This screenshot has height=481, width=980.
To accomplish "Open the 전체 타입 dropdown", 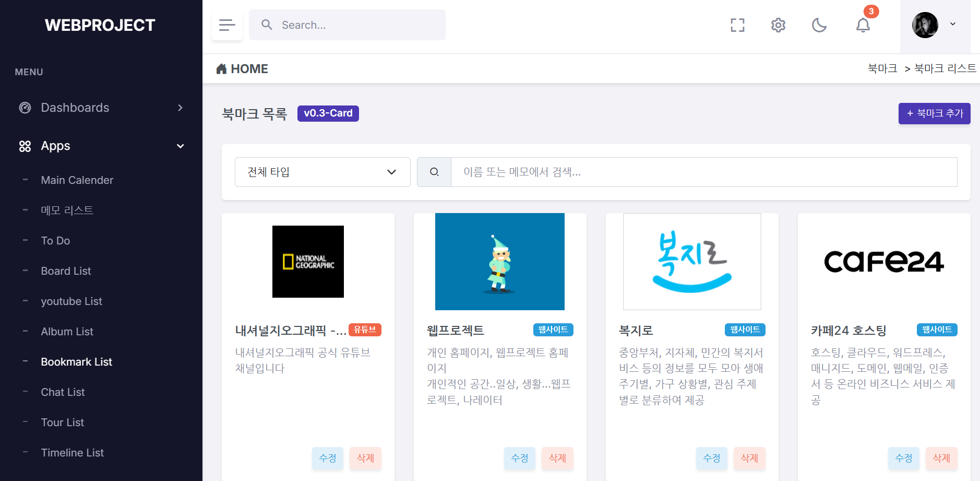I will (322, 172).
